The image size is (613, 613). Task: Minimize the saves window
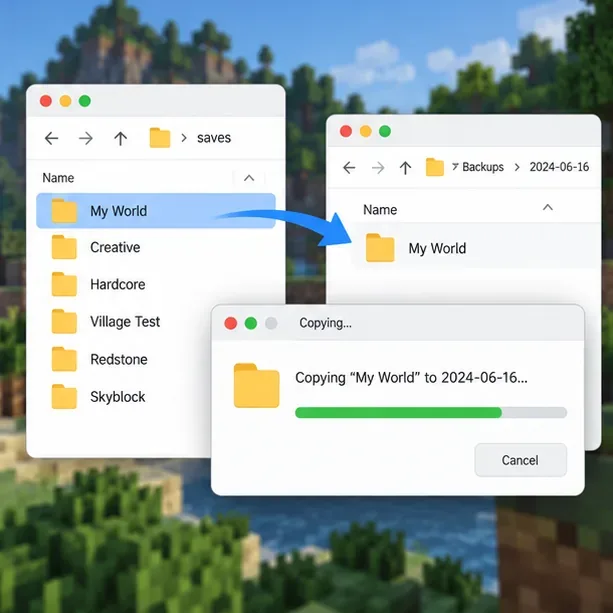(x=65, y=101)
